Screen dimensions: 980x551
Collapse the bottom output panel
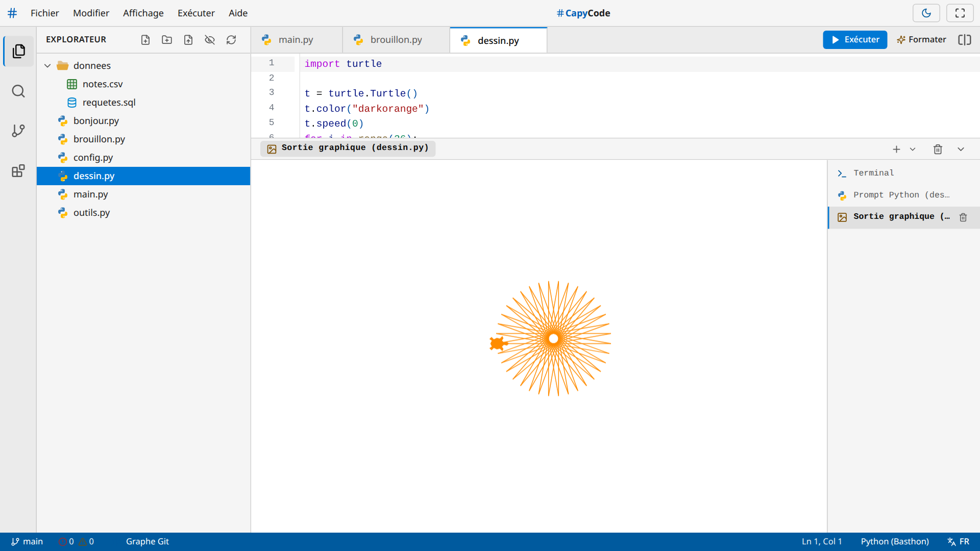(x=961, y=149)
